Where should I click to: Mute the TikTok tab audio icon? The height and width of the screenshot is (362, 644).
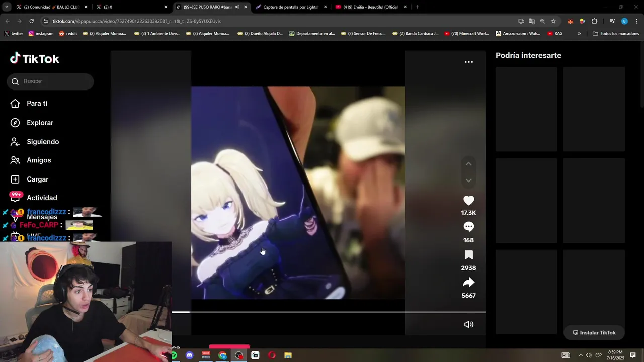[237, 7]
